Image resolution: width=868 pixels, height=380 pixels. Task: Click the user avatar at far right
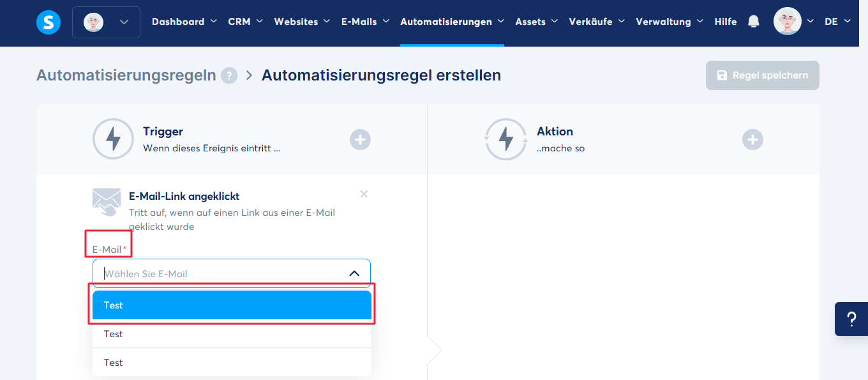(x=788, y=21)
